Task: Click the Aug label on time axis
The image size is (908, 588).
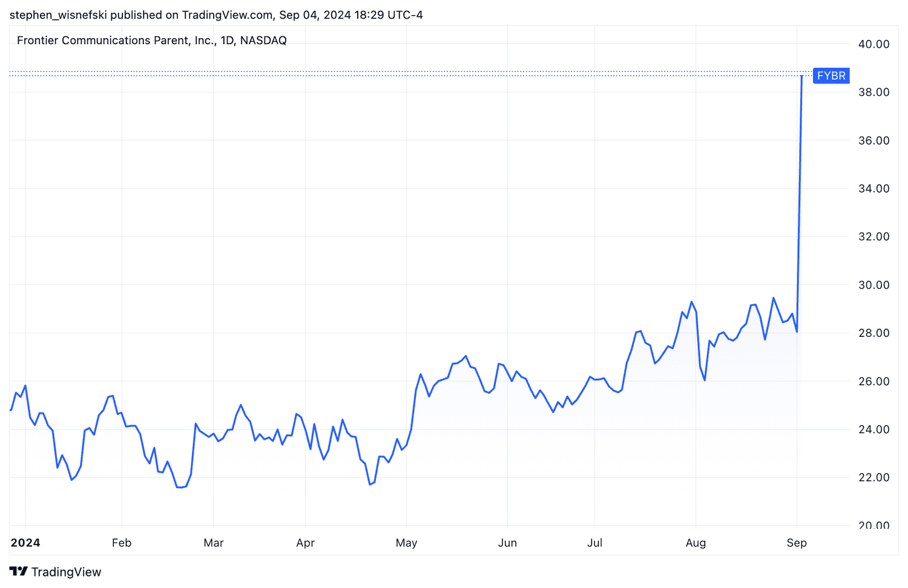Action: pos(696,543)
